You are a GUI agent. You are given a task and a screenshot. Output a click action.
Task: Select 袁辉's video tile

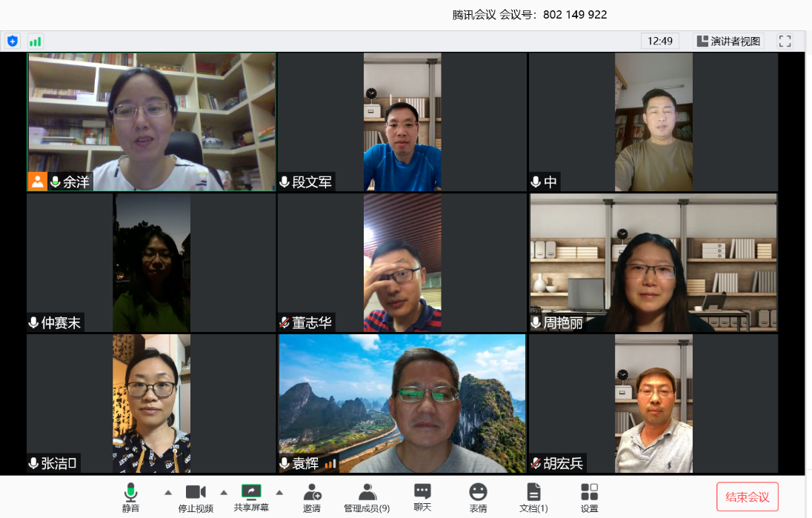pyautogui.click(x=402, y=404)
